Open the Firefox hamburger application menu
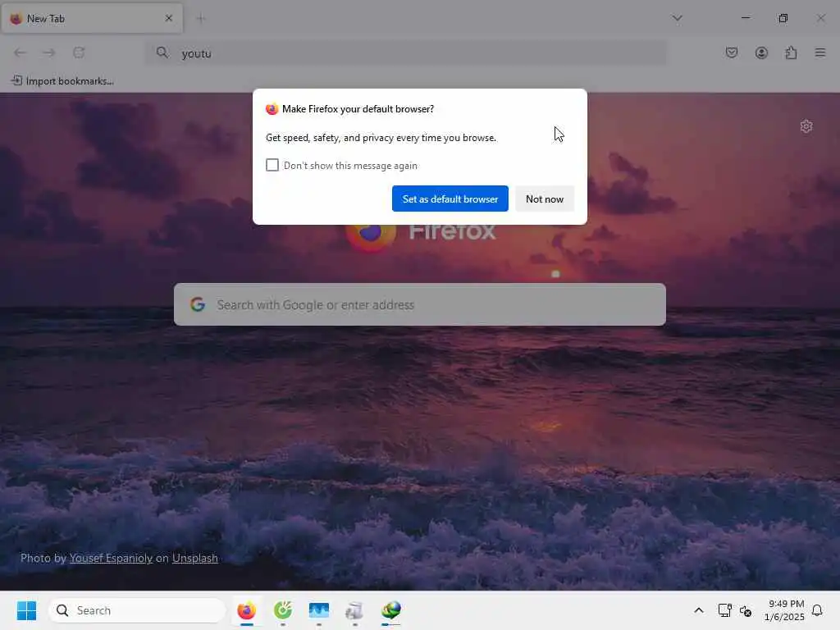This screenshot has width=840, height=630. pos(820,52)
